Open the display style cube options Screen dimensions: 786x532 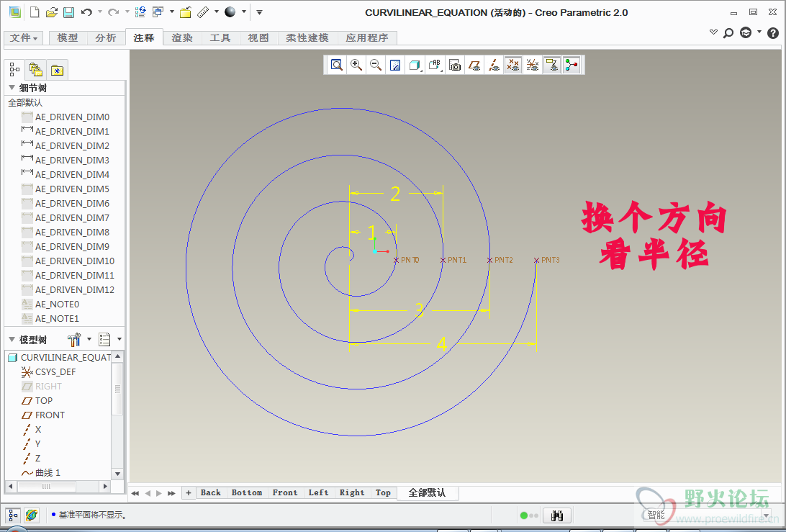[x=415, y=65]
